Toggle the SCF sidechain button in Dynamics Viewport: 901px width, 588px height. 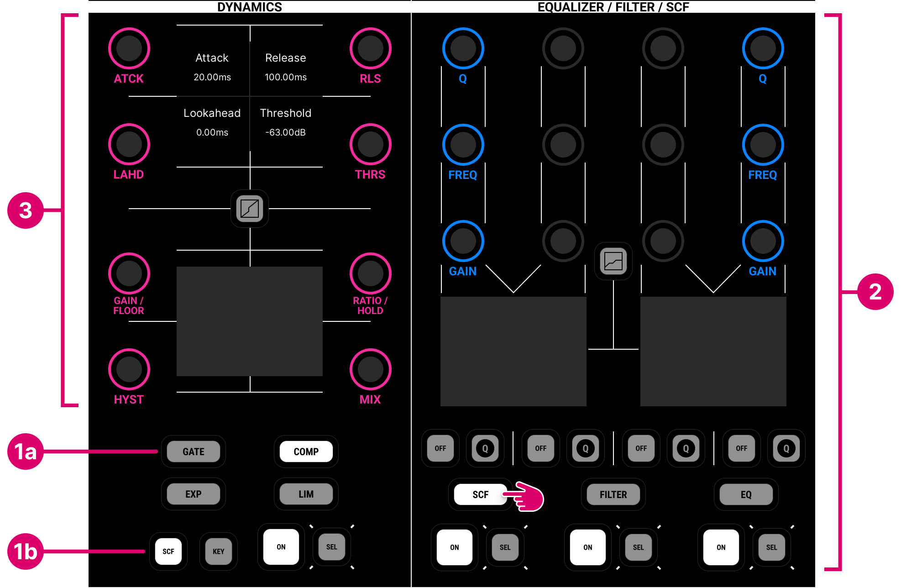tap(168, 551)
